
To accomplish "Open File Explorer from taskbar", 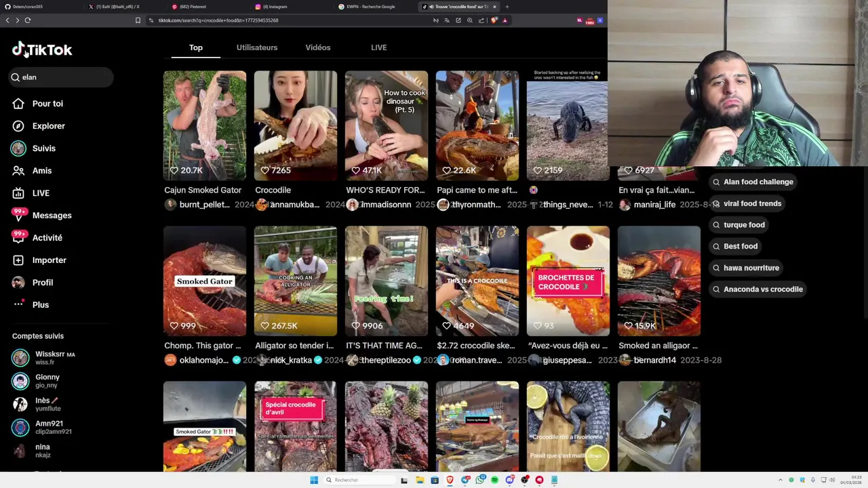I will 420,480.
